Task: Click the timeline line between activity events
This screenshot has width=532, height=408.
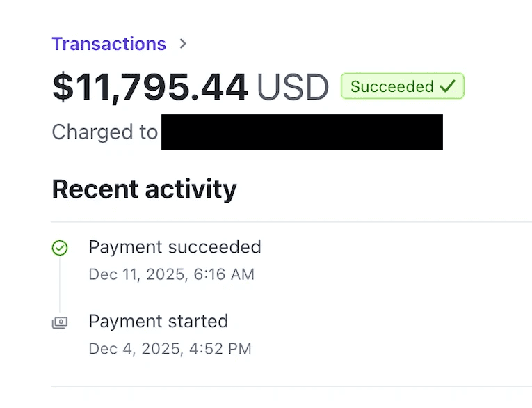Action: click(x=60, y=285)
